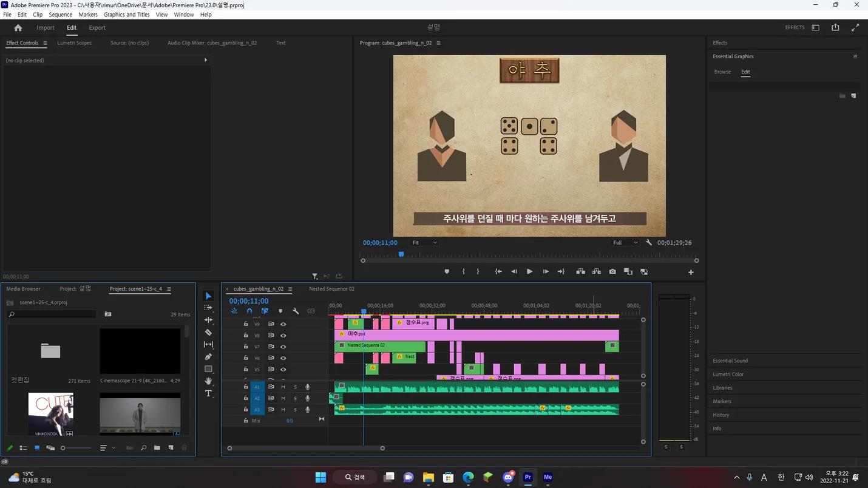Viewport: 868px width, 488px height.
Task: Mute audio track A1
Action: click(x=283, y=387)
